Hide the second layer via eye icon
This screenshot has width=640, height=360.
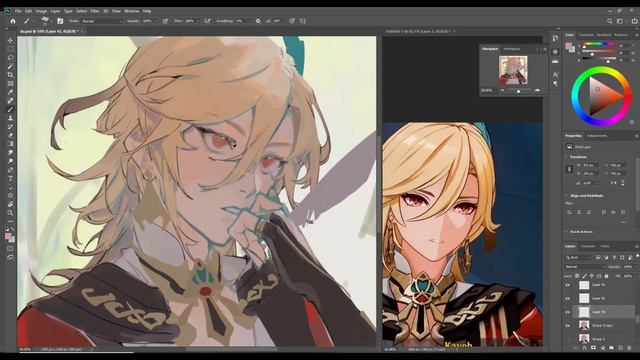coord(567,298)
